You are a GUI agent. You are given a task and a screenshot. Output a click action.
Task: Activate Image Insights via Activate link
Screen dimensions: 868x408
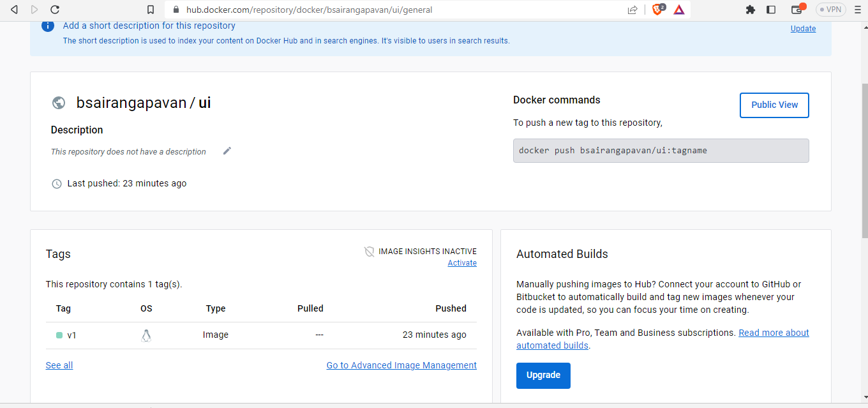[x=462, y=263]
